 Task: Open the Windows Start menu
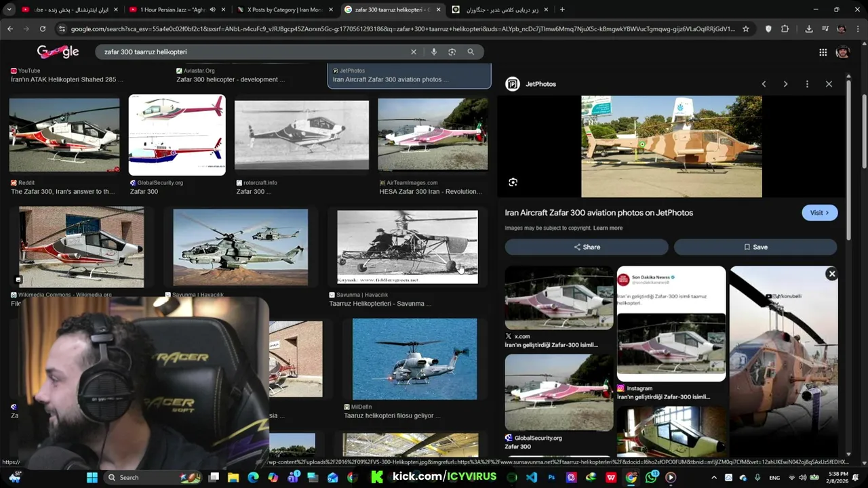pyautogui.click(x=92, y=477)
